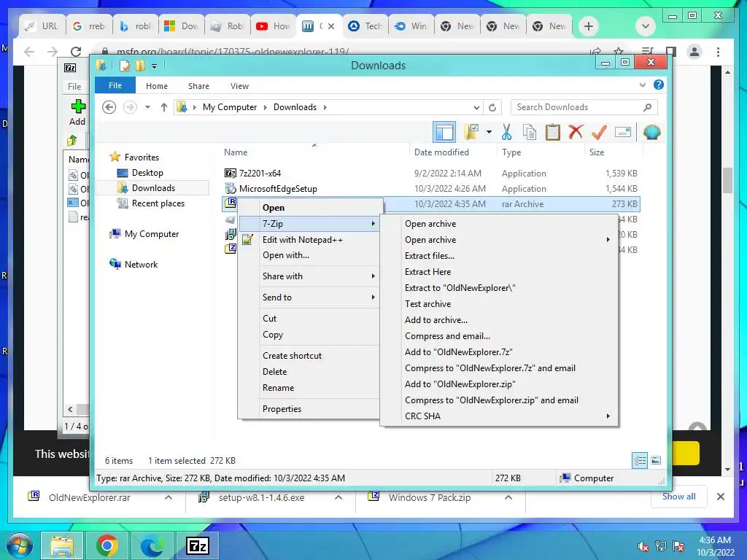Image resolution: width=747 pixels, height=560 pixels.
Task: Open Chrome profile avatar button
Action: point(694,52)
